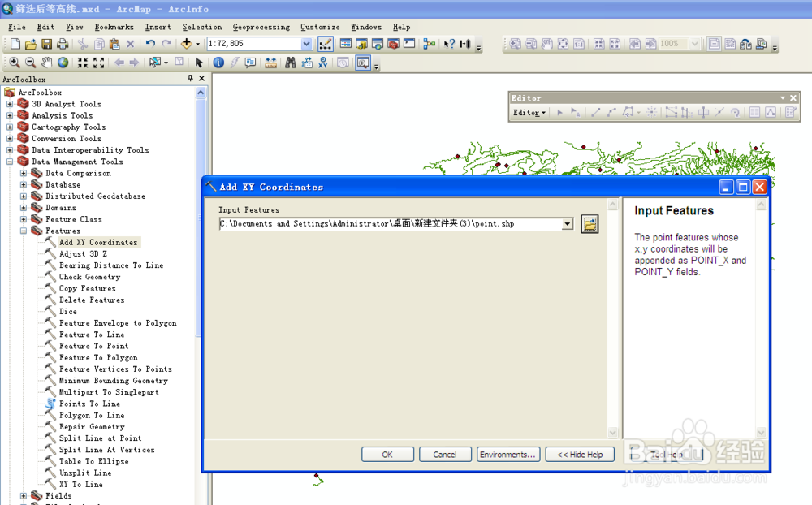This screenshot has width=812, height=505.
Task: Toggle the Create Viewer Window tool
Action: 363,63
